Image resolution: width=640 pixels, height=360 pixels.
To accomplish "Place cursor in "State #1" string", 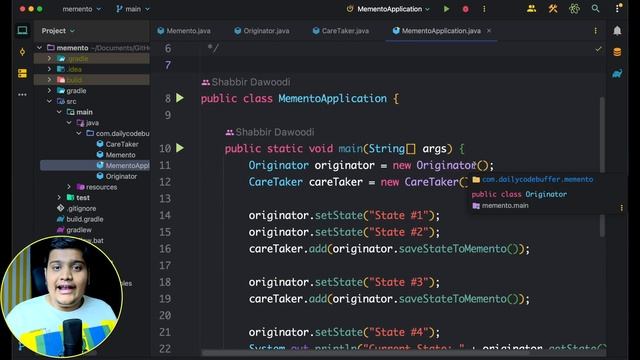I will (402, 215).
